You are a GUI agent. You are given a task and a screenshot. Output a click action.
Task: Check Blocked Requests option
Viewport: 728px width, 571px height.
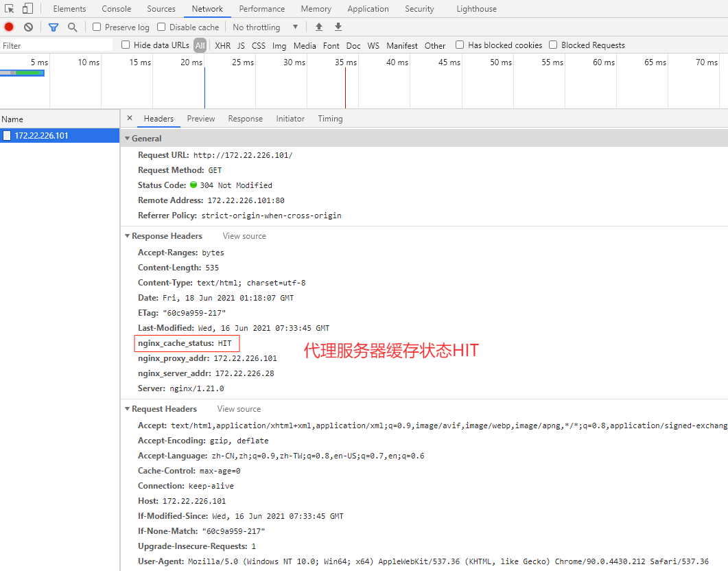coord(553,45)
